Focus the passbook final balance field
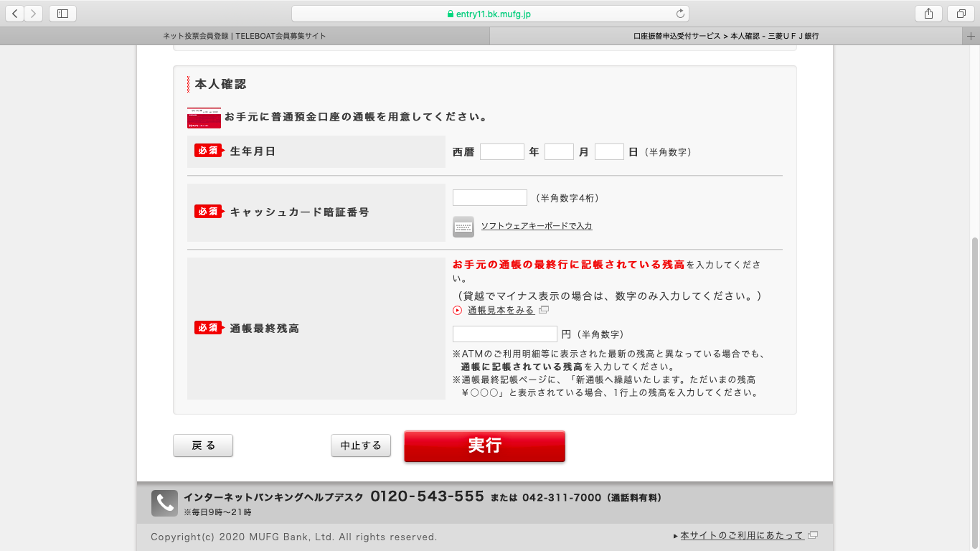This screenshot has height=551, width=980. pyautogui.click(x=504, y=334)
